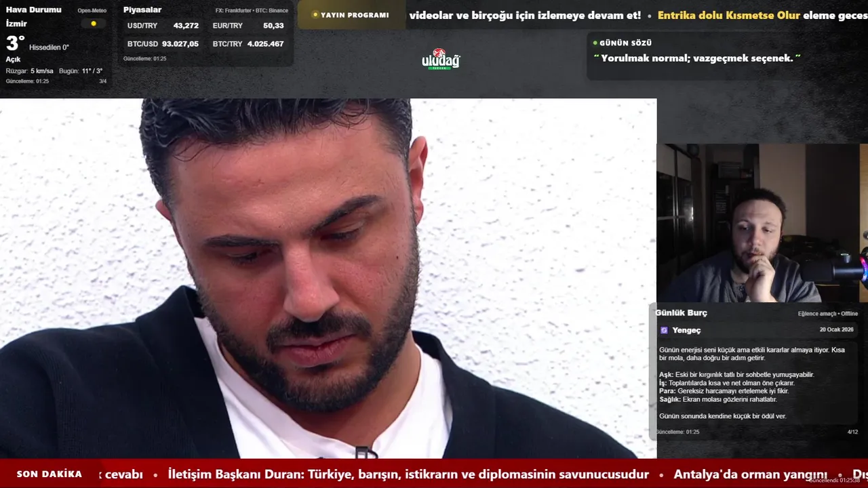Click the sunny weather icon pill
Screen dimensions: 868x488
pos(94,23)
